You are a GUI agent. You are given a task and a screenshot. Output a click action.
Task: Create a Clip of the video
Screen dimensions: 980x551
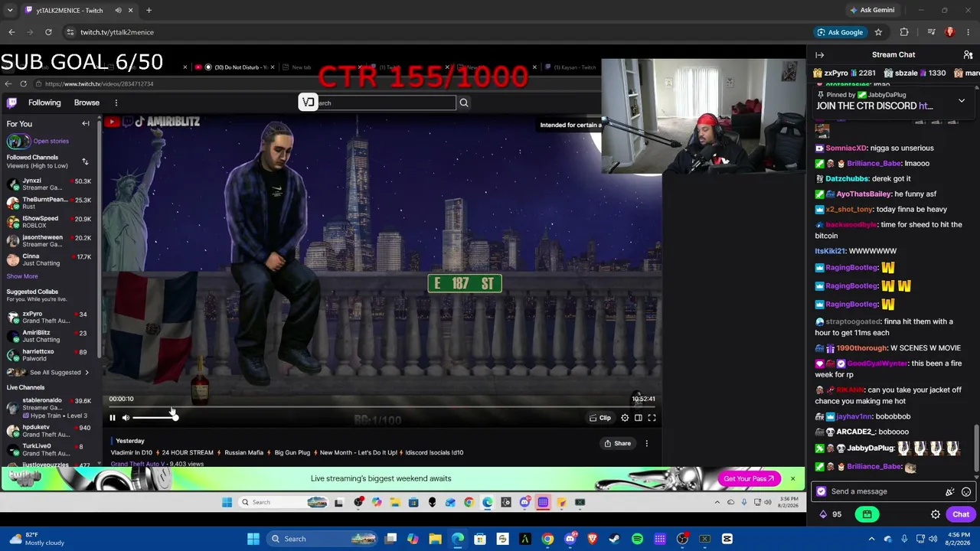point(600,418)
